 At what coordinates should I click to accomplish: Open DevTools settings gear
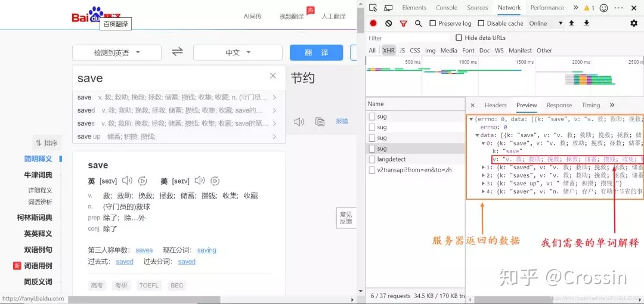tap(633, 23)
